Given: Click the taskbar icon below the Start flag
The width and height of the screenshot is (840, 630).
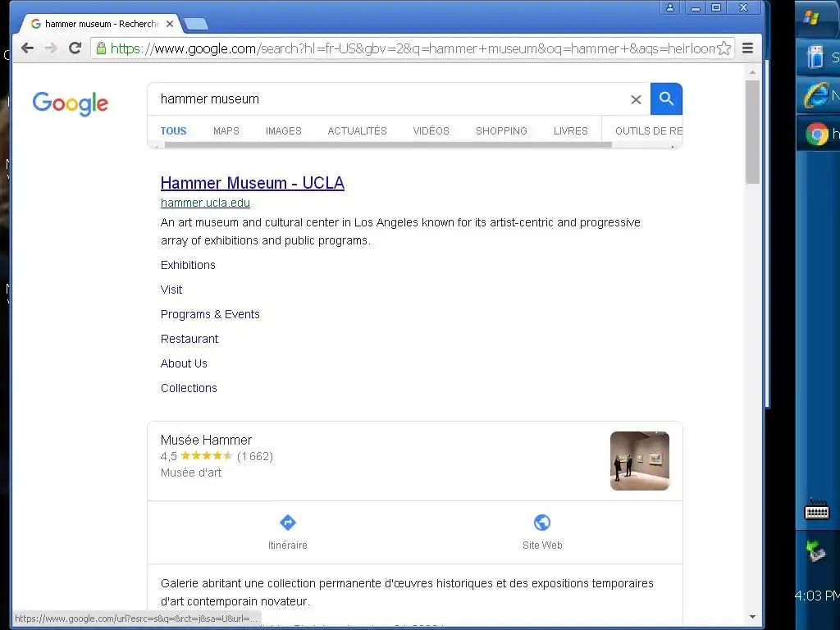Looking at the screenshot, I should [x=815, y=57].
